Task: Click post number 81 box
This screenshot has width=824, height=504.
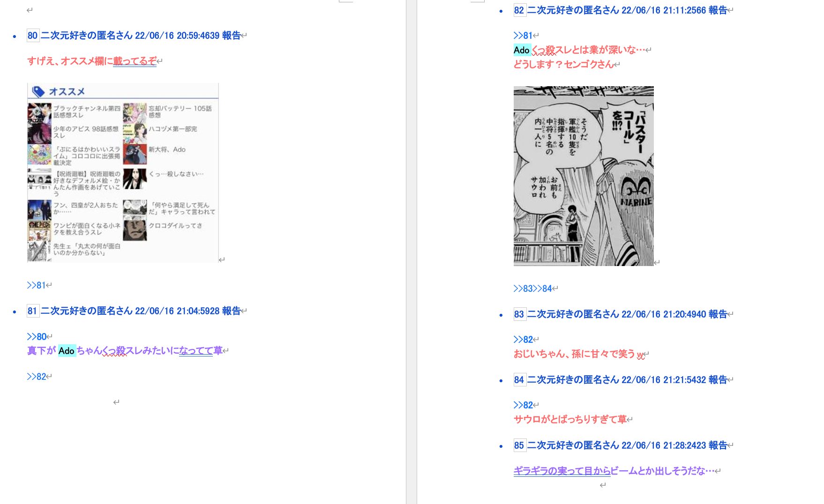Action: click(x=33, y=311)
